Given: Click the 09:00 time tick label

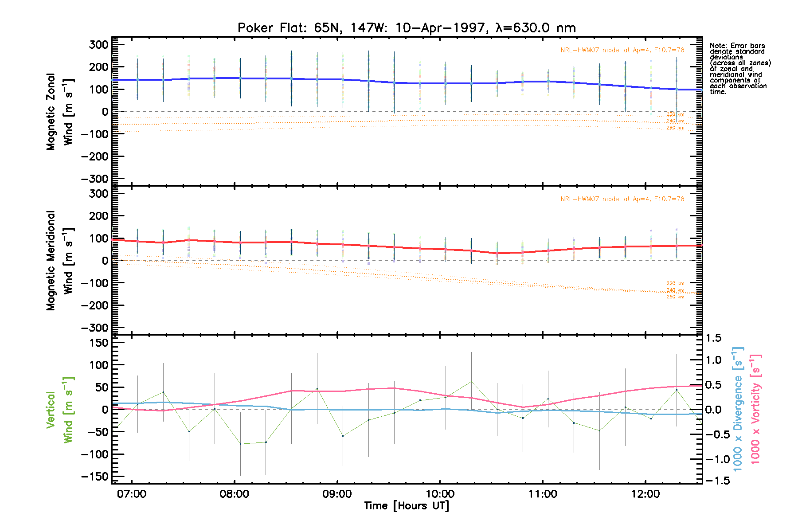Looking at the screenshot, I should (337, 494).
